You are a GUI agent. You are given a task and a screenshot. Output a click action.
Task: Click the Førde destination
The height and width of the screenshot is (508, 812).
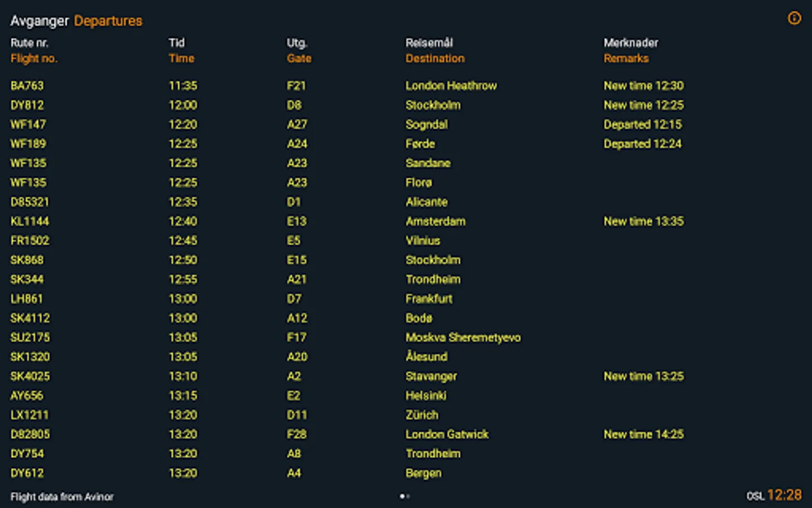420,144
